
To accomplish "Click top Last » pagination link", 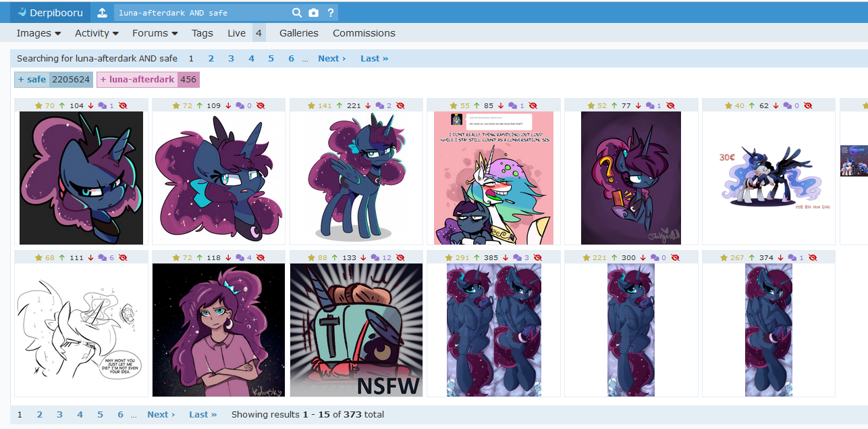I will click(x=374, y=59).
